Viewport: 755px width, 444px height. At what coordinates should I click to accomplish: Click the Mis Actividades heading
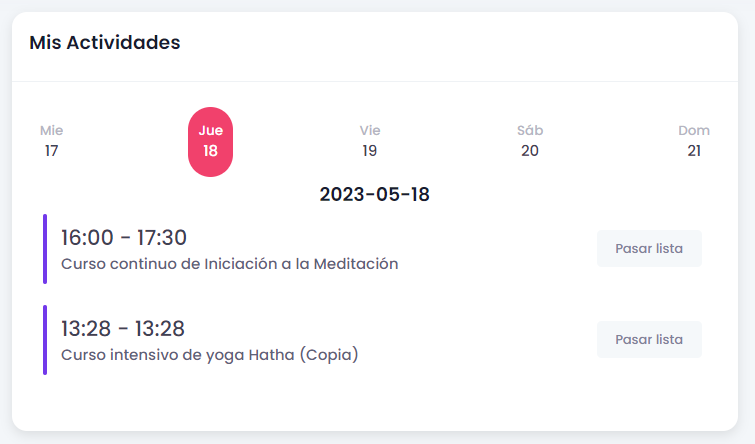tap(105, 42)
